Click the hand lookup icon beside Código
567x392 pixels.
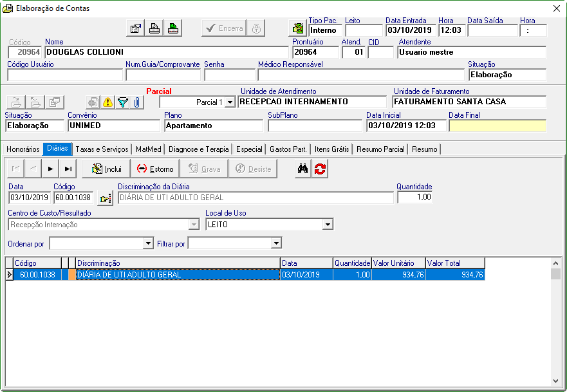pyautogui.click(x=106, y=198)
